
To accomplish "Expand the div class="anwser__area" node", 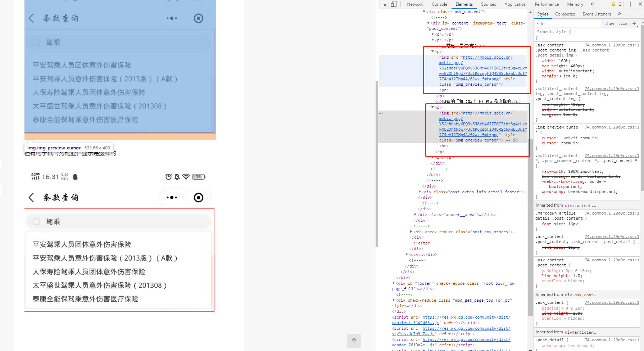I will pyautogui.click(x=415, y=215).
